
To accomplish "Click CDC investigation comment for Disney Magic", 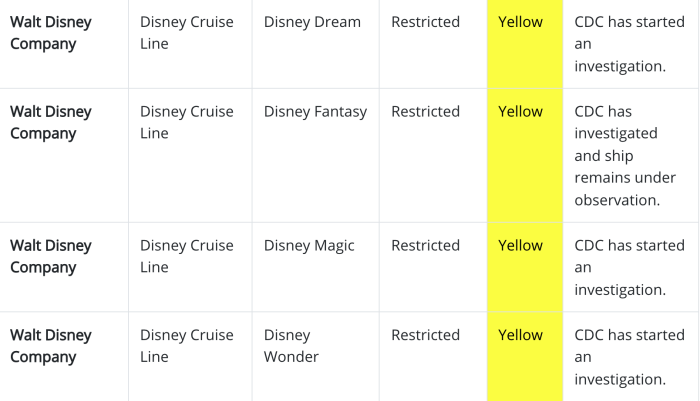I will (x=631, y=267).
